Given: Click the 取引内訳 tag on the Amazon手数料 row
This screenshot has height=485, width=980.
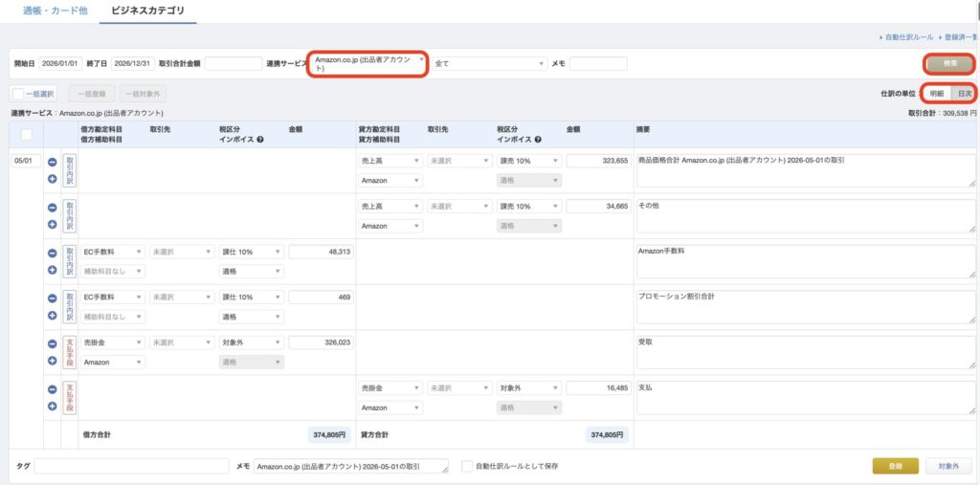Looking at the screenshot, I should [x=69, y=261].
